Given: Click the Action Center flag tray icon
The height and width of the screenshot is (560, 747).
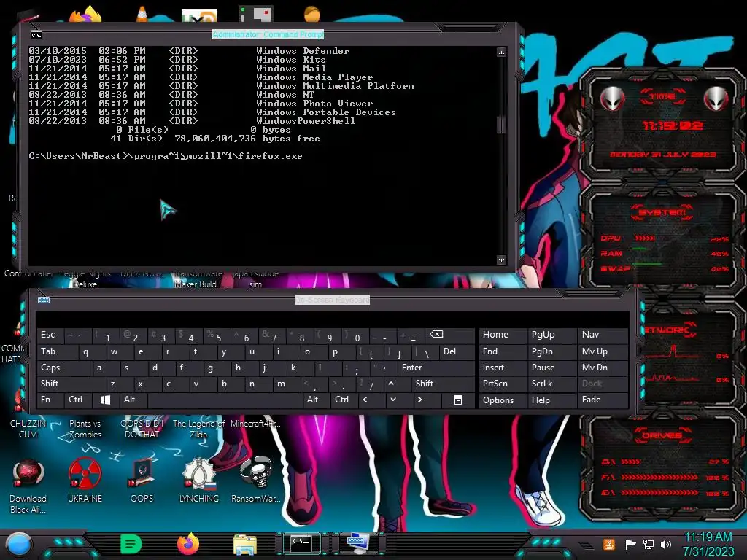Looking at the screenshot, I should point(630,544).
